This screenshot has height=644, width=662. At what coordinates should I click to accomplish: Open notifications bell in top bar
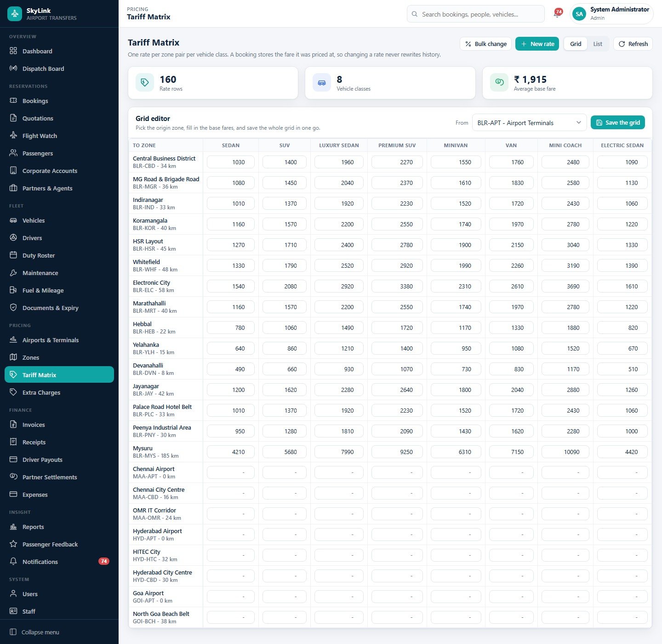(557, 14)
